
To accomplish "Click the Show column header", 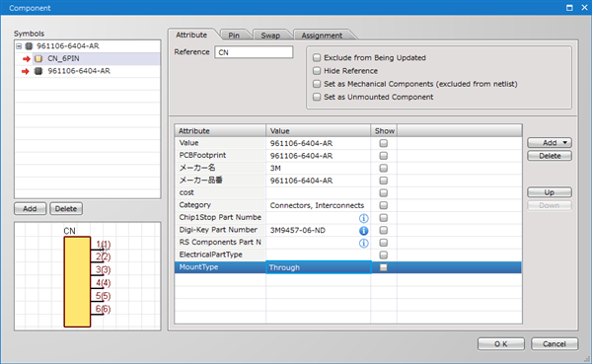I will pos(384,131).
